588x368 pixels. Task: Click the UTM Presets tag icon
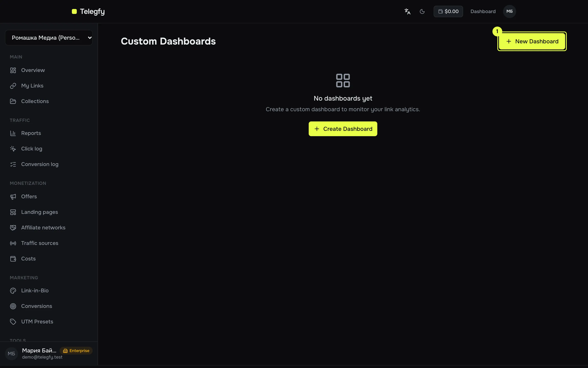pos(13,322)
